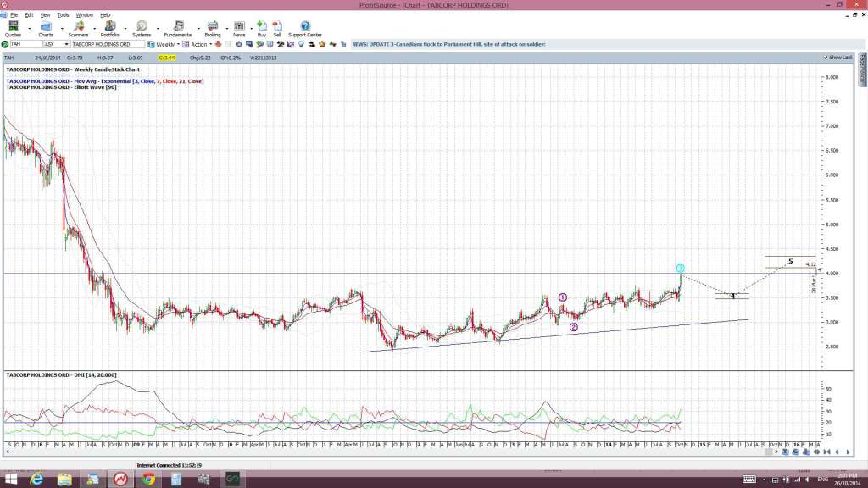Image resolution: width=868 pixels, height=488 pixels.
Task: Click the chart indicator icon in chart toolbar
Action: pyautogui.click(x=291, y=44)
